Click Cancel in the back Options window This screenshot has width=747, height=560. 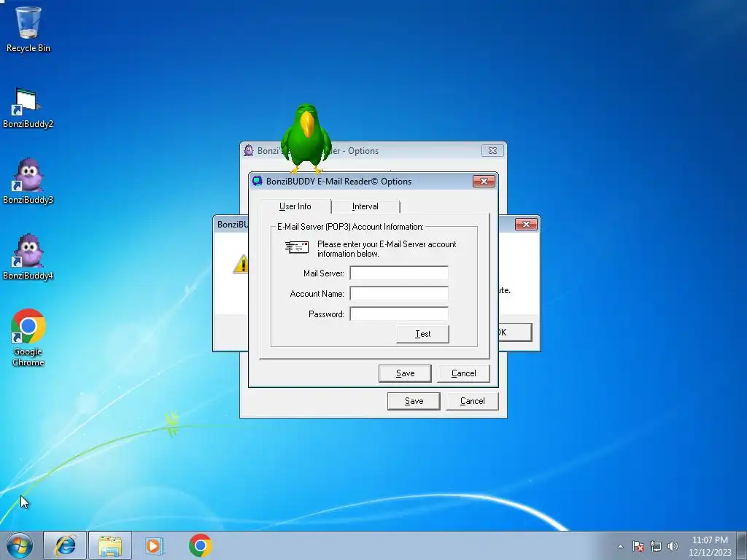(472, 401)
